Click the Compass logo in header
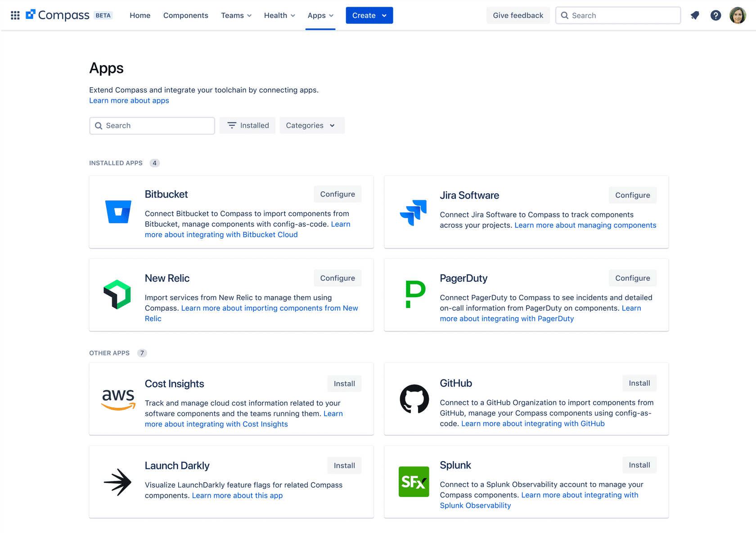Image resolution: width=756 pixels, height=533 pixels. click(x=57, y=15)
